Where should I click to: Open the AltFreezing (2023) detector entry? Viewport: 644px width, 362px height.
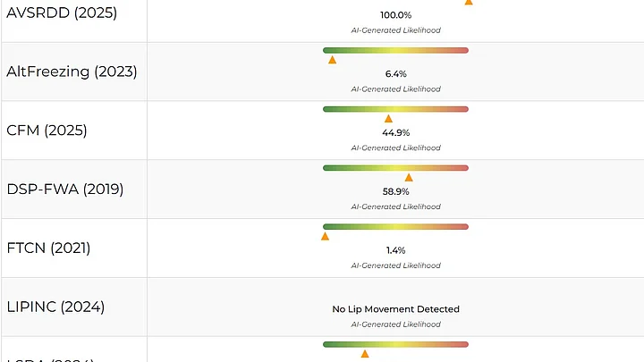(72, 72)
